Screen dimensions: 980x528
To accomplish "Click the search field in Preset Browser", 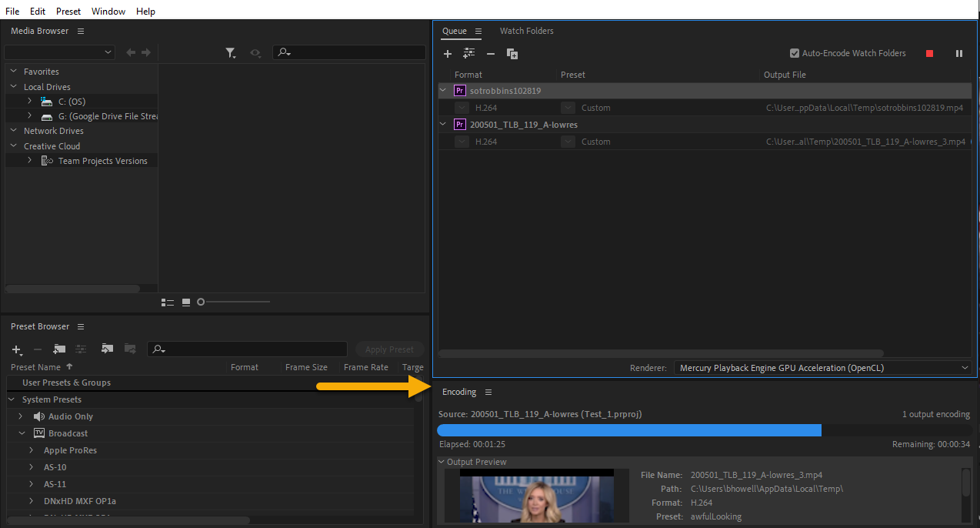I will tap(246, 349).
